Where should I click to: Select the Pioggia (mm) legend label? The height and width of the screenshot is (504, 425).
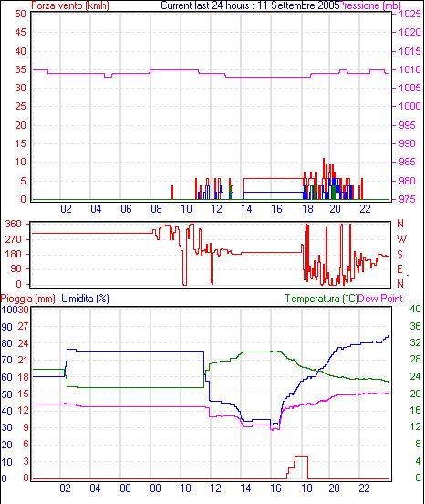pyautogui.click(x=28, y=299)
